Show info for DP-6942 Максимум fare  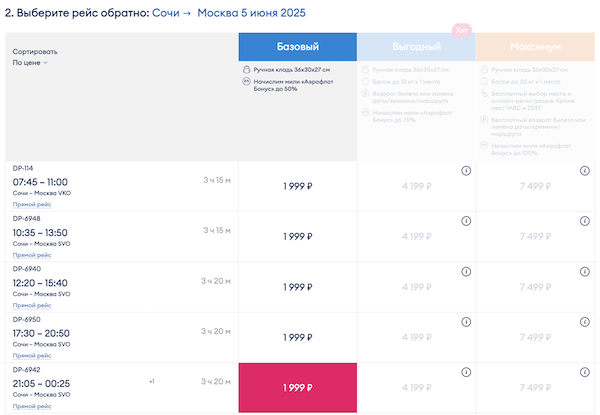[x=584, y=374]
